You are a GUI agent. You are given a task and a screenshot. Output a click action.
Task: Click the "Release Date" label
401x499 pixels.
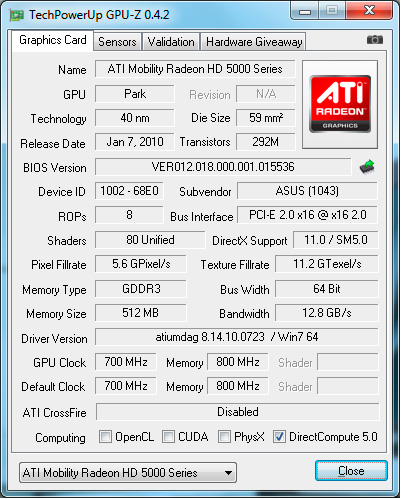click(53, 144)
